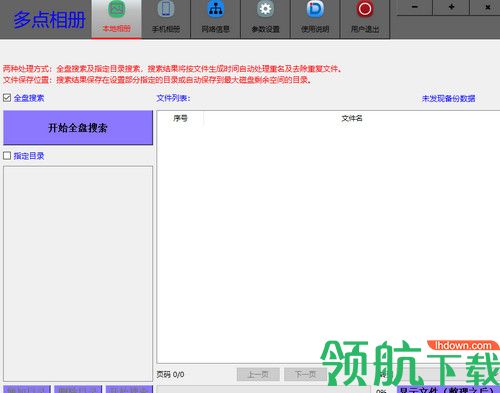Image resolution: width=500 pixels, height=393 pixels.
Task: Click the 页码 0/0 page indicator
Action: pos(170,374)
